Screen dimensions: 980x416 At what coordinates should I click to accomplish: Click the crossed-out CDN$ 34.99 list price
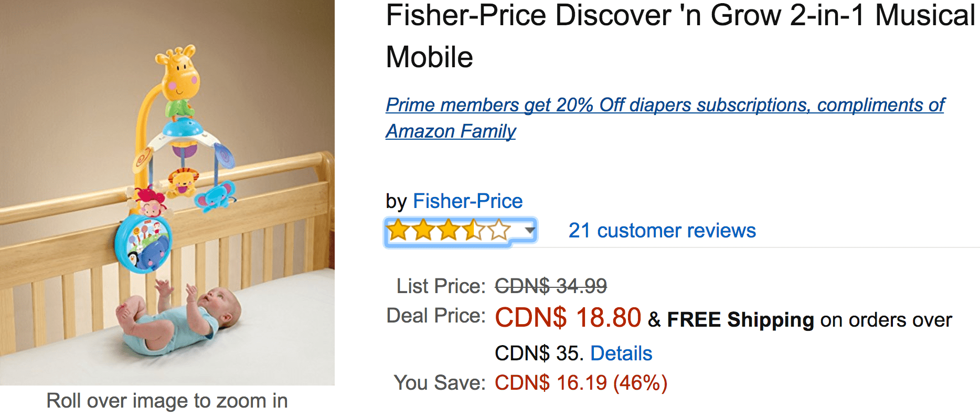click(551, 286)
